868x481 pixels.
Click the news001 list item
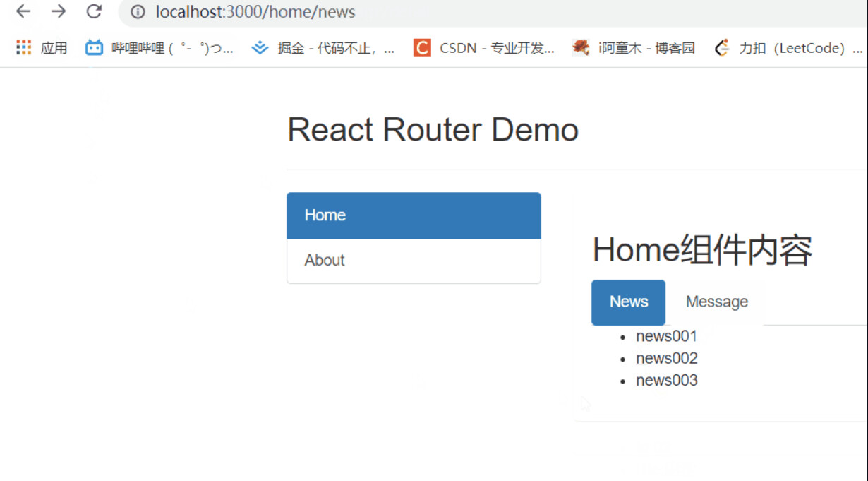point(666,336)
